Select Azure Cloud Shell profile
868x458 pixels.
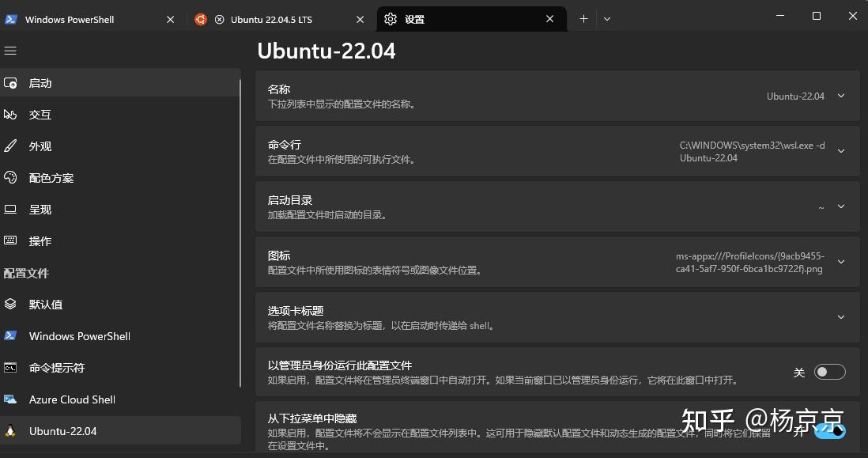[x=120, y=399]
